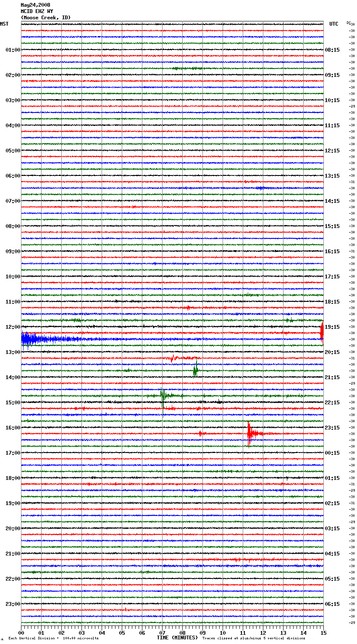Click the UTC timezone label
This screenshot has height=644, width=357.
[x=334, y=24]
